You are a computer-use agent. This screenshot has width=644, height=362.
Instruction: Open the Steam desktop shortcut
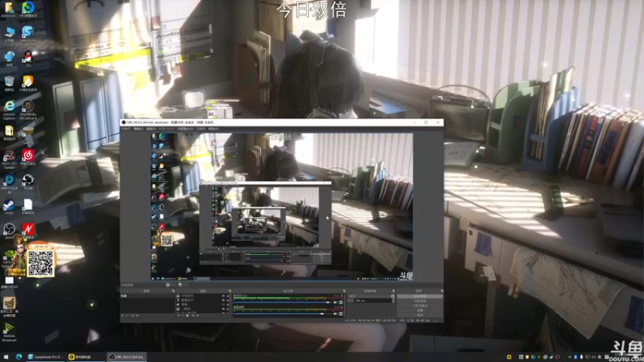[9, 205]
